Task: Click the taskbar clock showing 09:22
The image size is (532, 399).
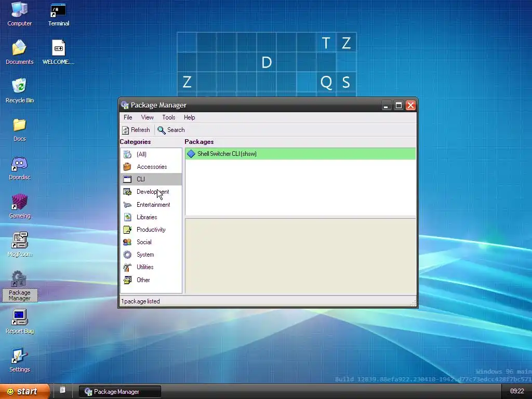Action: [517, 391]
